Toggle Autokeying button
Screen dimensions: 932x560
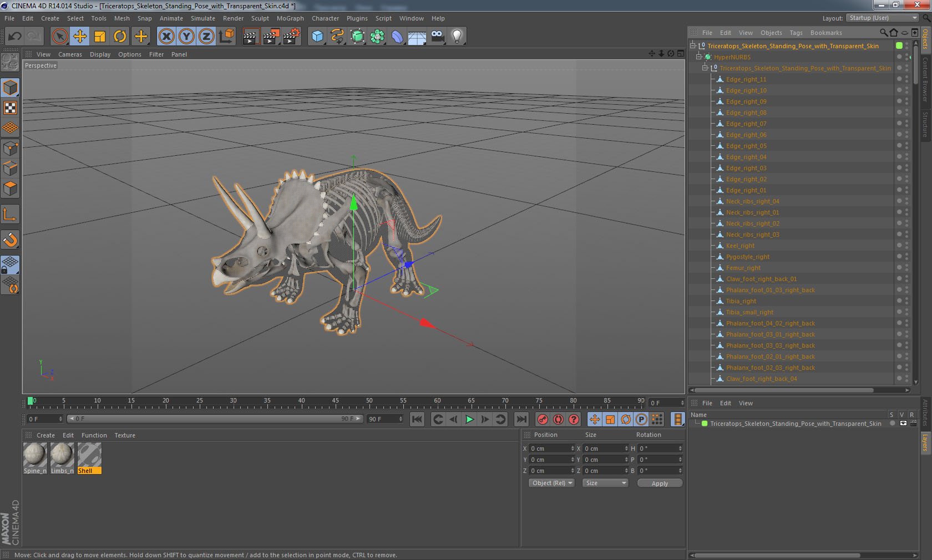pyautogui.click(x=558, y=419)
